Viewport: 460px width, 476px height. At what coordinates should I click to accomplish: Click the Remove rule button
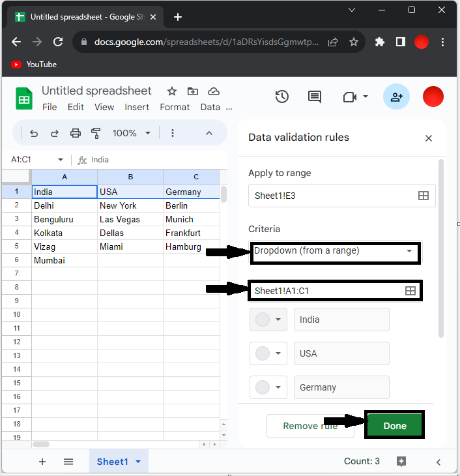(x=310, y=426)
